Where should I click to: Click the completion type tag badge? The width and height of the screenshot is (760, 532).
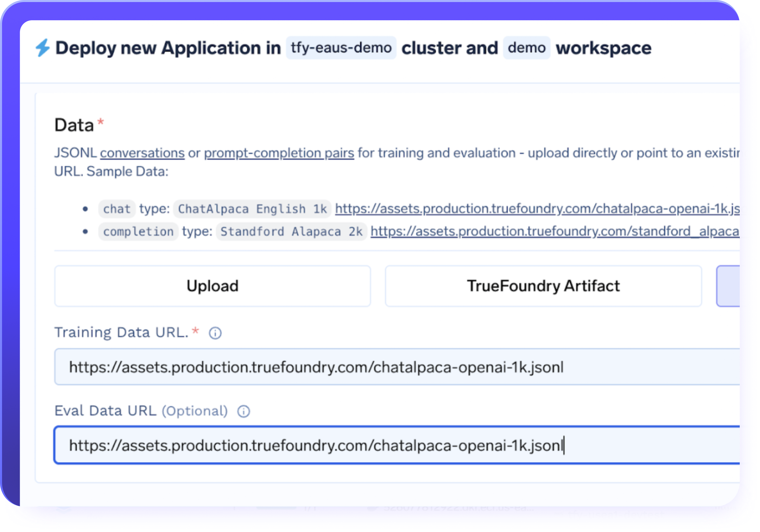(x=138, y=231)
